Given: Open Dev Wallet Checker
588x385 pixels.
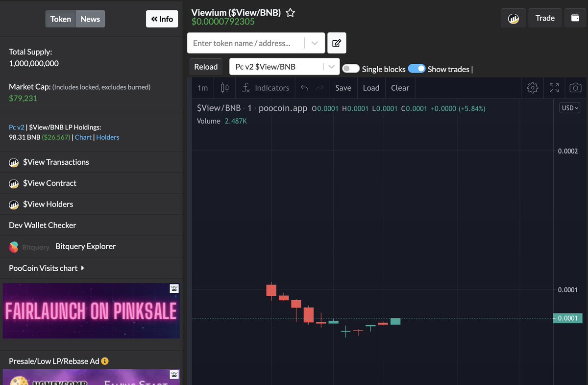Looking at the screenshot, I should tap(43, 226).
